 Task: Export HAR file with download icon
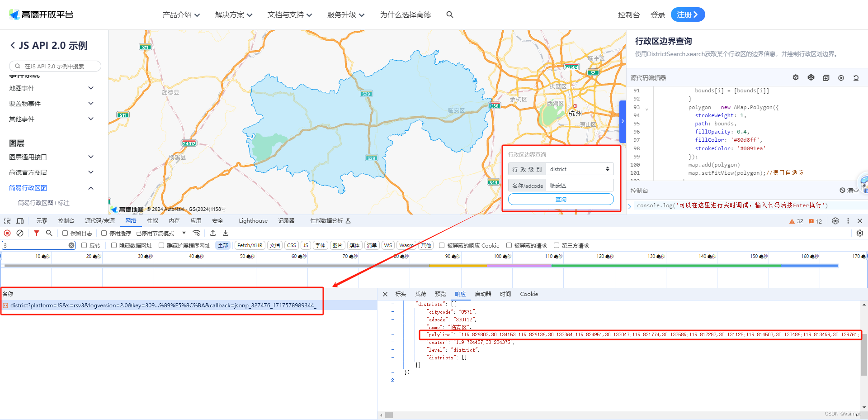click(226, 233)
